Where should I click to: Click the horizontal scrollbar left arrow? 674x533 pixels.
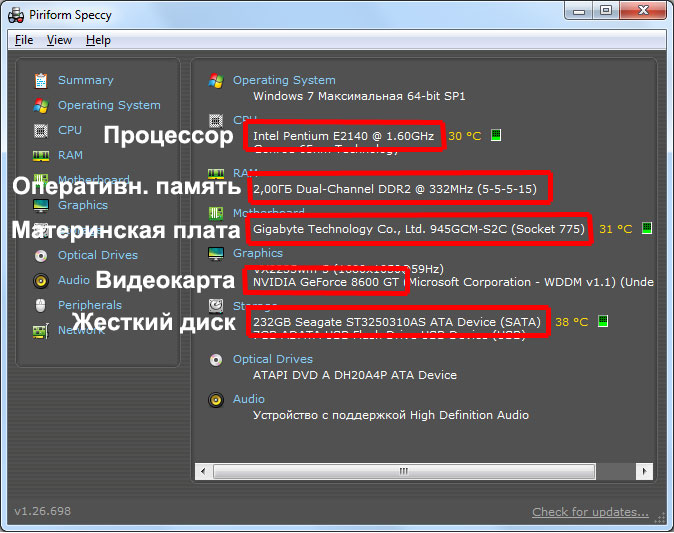coord(203,471)
